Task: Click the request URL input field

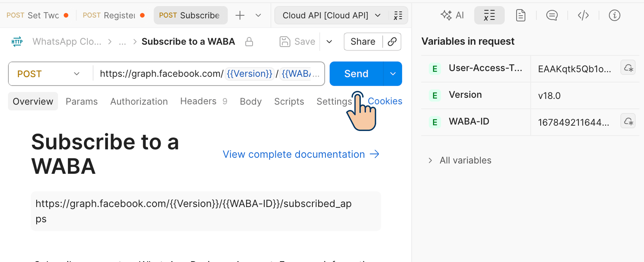Action: click(208, 74)
